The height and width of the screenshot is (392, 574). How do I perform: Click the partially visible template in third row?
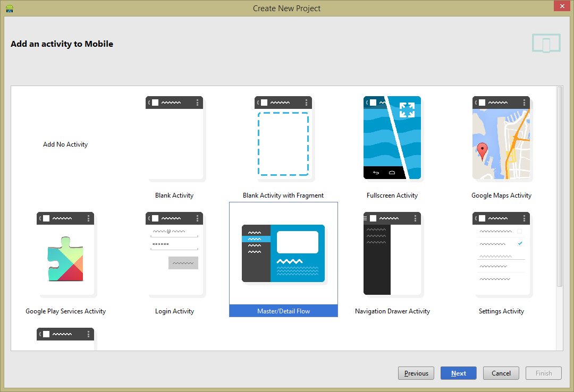pyautogui.click(x=65, y=339)
